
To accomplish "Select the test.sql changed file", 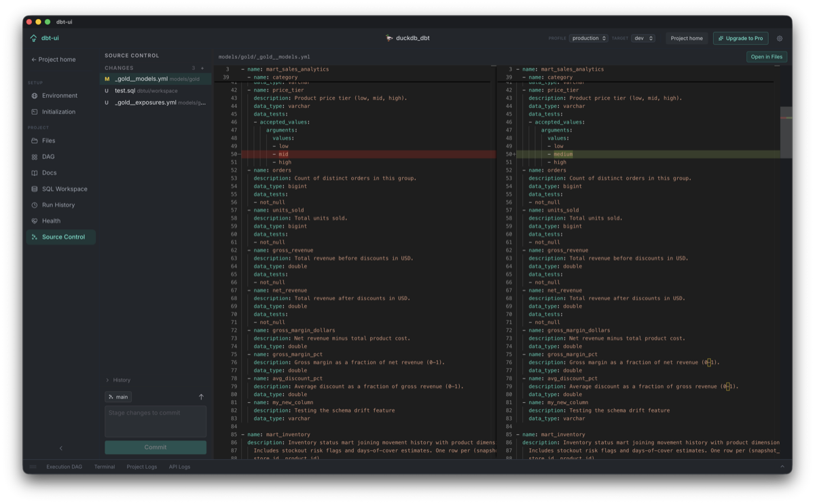I will [156, 91].
